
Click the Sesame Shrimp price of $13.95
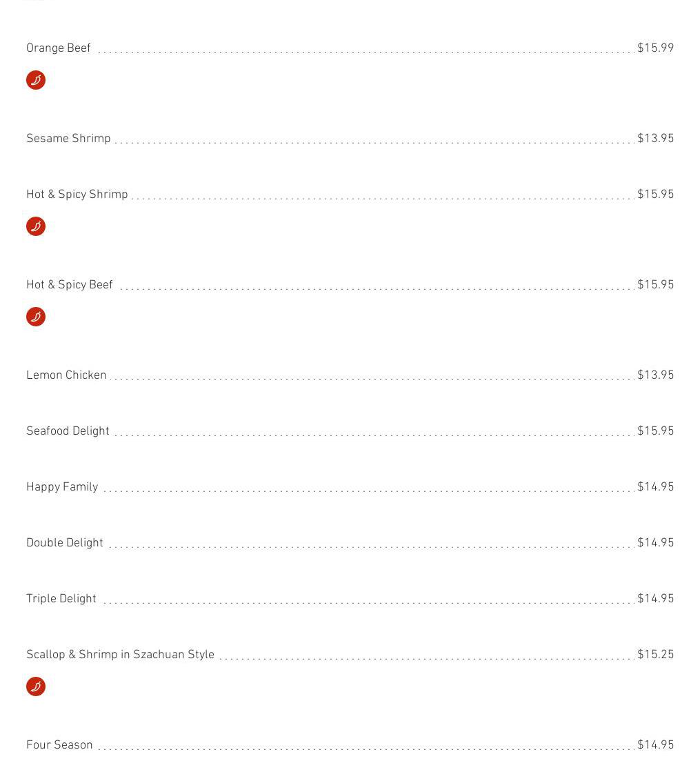coord(655,139)
